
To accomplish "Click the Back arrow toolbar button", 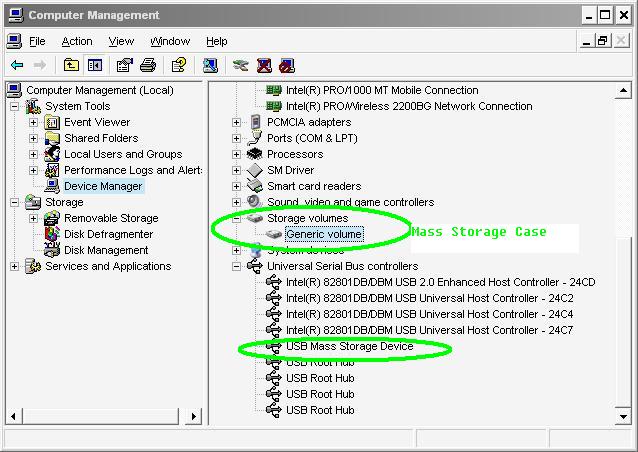I will 17,65.
